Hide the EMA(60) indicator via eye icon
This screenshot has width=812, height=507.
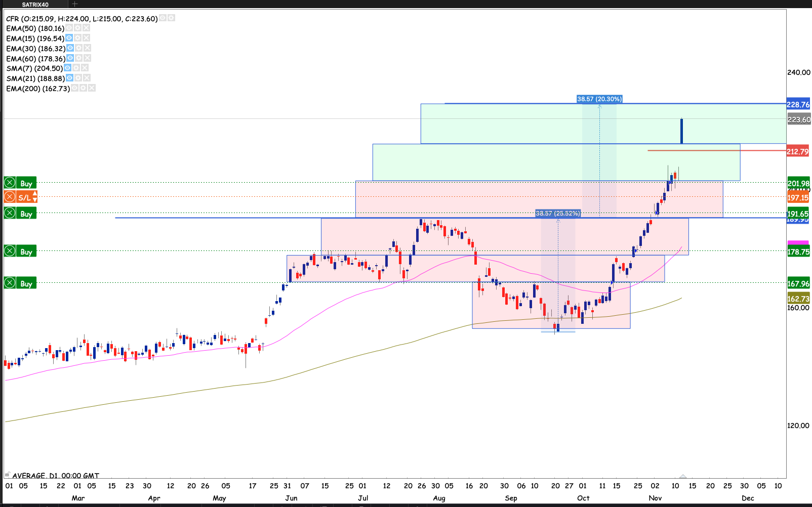pyautogui.click(x=70, y=58)
